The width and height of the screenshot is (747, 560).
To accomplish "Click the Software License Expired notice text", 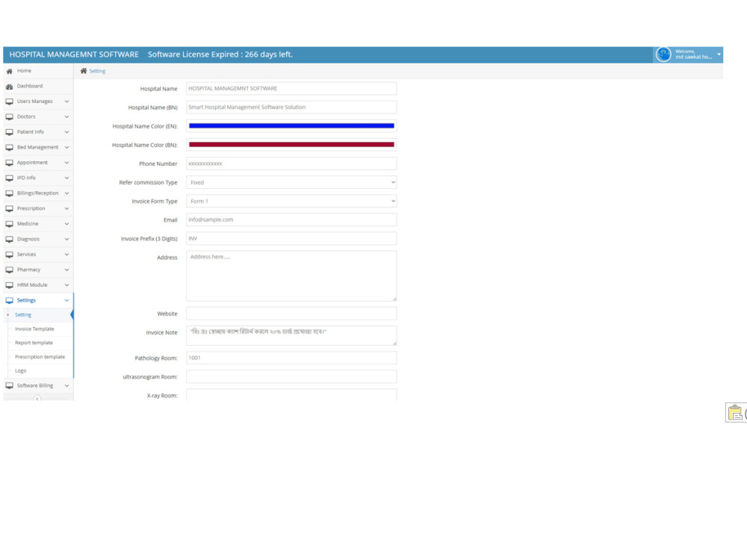I will click(220, 55).
